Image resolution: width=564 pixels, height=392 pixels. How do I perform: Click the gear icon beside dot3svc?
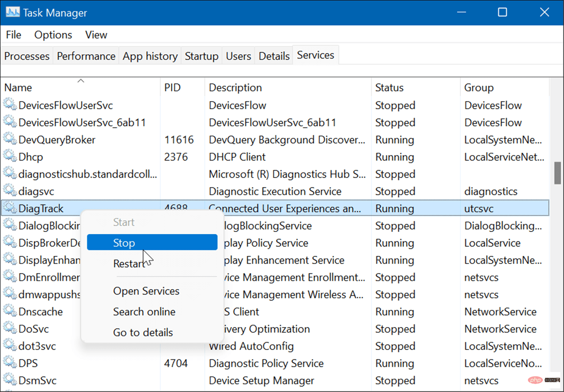point(10,345)
